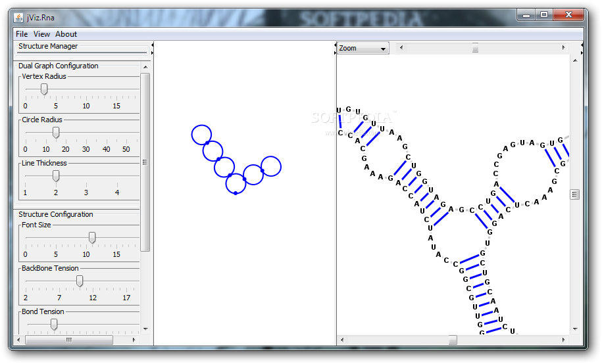Click the zoom slider thumb beside Zoom dropdown

click(475, 48)
